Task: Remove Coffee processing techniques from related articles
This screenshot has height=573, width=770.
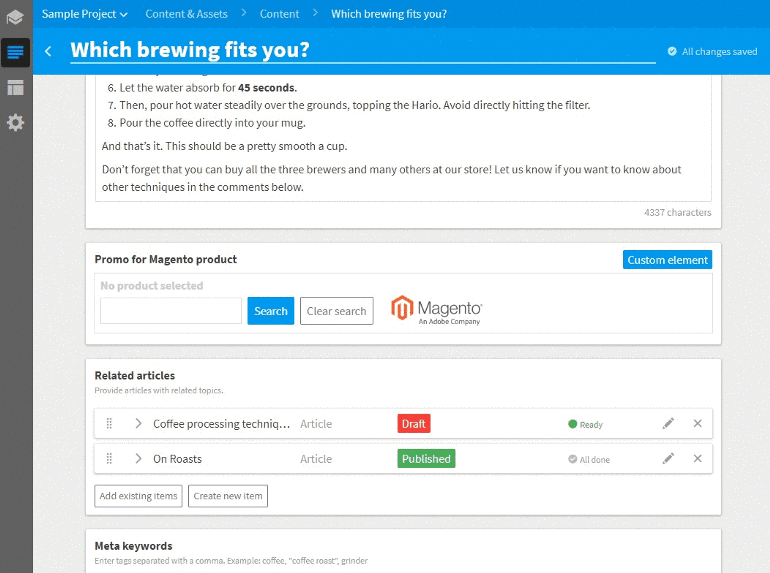Action: click(697, 423)
